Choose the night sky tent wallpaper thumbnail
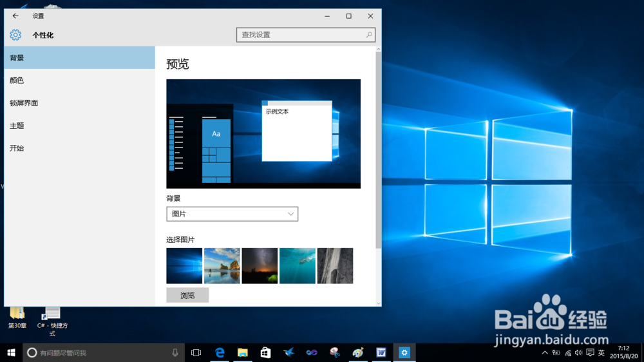This screenshot has height=362, width=644. (x=260, y=265)
